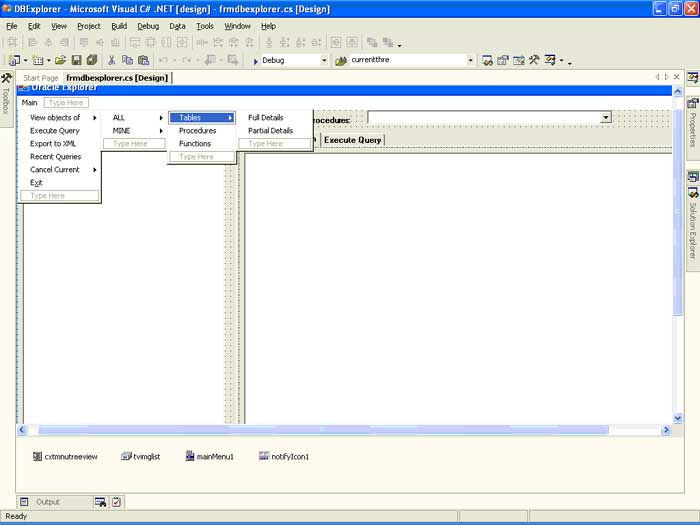
Task: Open the currentthre find combo dropdown
Action: (x=470, y=60)
